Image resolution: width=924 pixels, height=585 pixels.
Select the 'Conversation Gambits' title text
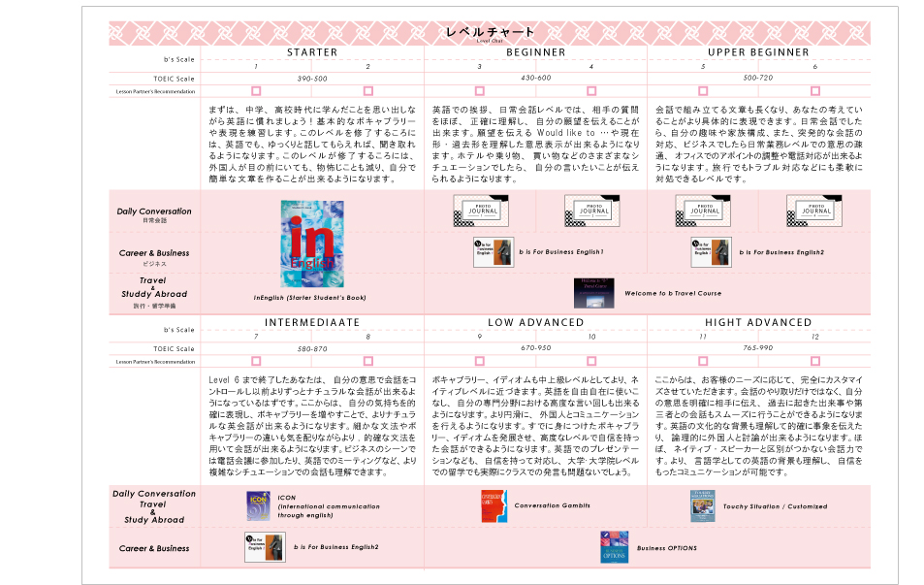(552, 505)
